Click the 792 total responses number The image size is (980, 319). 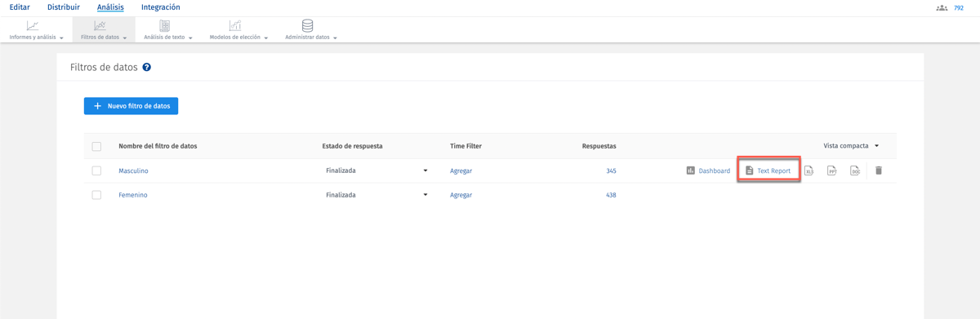[x=959, y=8]
